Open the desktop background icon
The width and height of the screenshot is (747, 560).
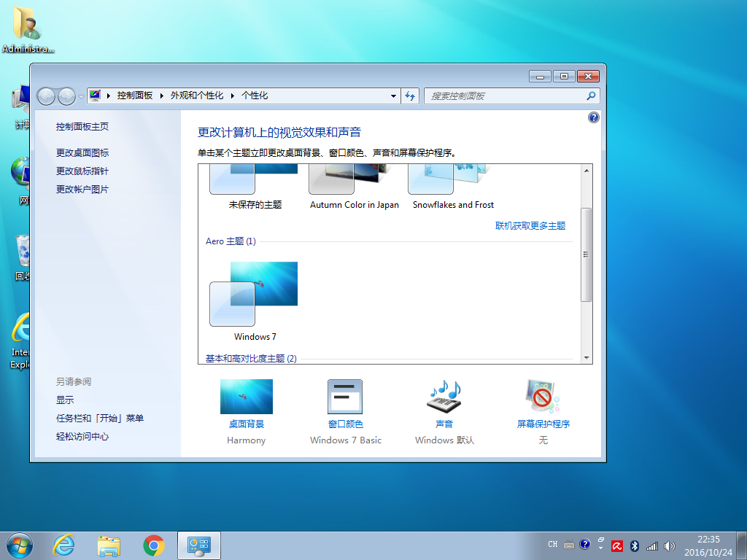[247, 396]
